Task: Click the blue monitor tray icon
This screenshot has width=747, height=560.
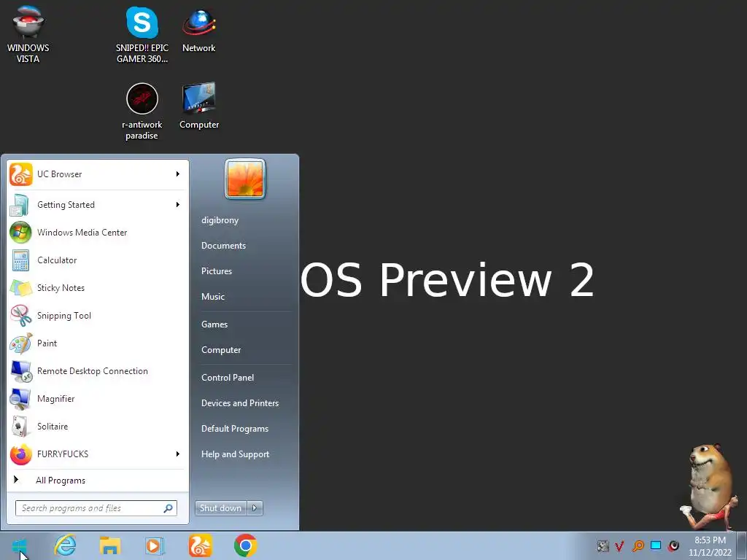Action: tap(656, 545)
